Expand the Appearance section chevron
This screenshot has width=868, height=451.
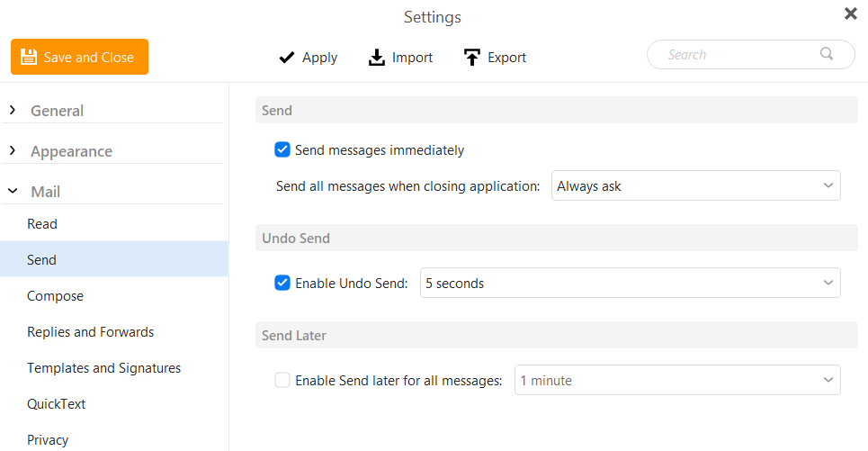tap(13, 150)
